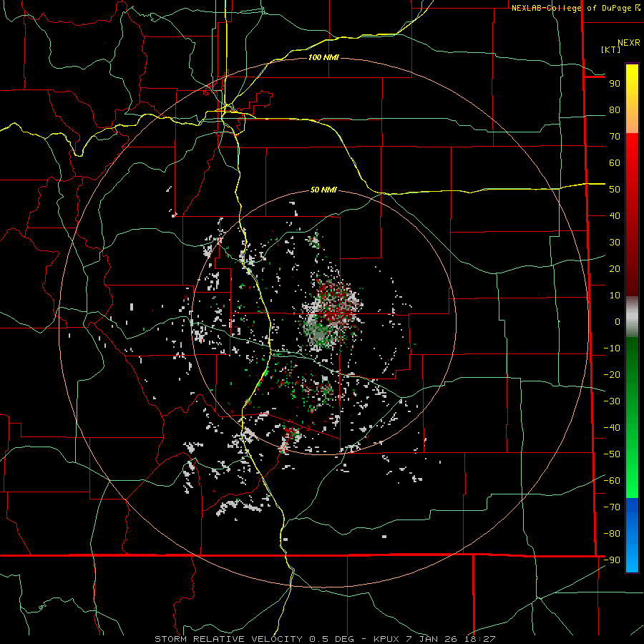Click the 18:27 timestamp in caption
Image resolution: width=644 pixels, height=644 pixels.
click(x=481, y=639)
